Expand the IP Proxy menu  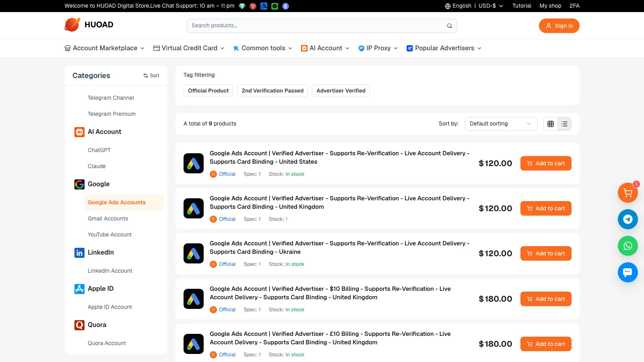click(x=378, y=48)
